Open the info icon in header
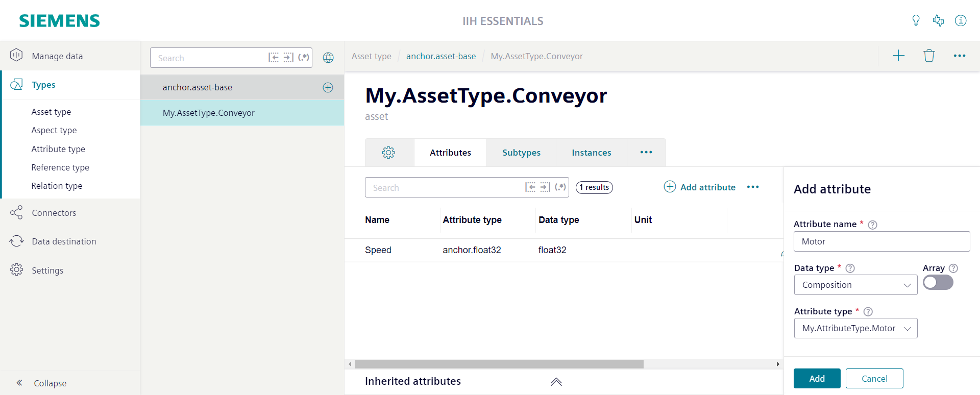Image resolution: width=980 pixels, height=395 pixels. (x=961, y=20)
